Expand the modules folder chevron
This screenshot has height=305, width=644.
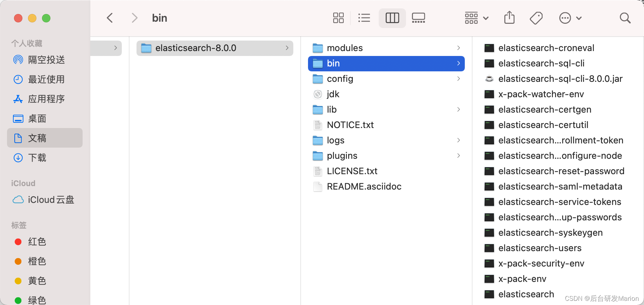point(458,48)
